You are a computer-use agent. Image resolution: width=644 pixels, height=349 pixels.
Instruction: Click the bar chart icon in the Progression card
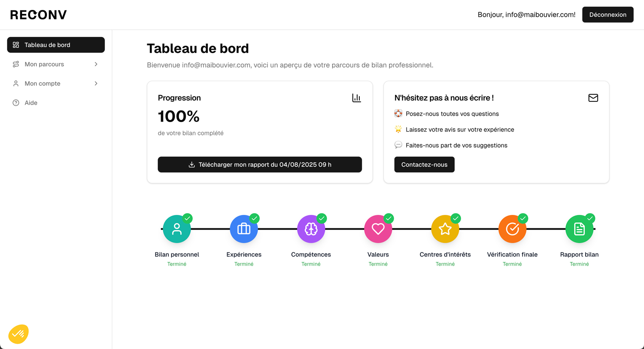(x=356, y=98)
